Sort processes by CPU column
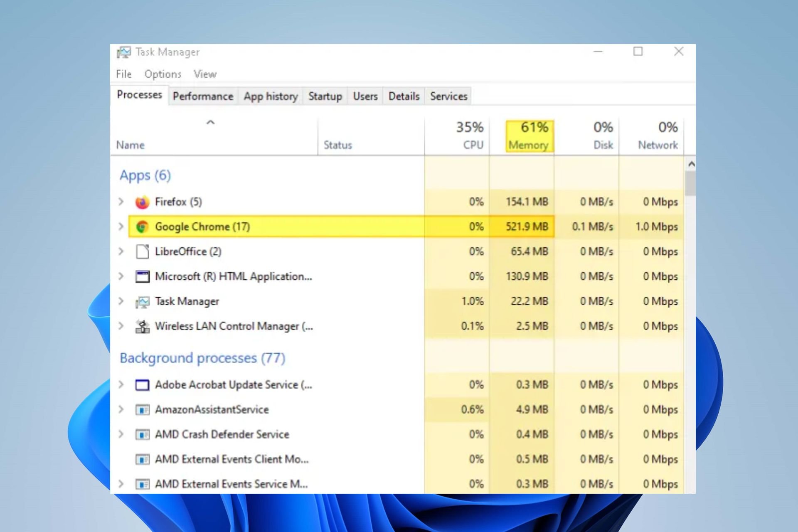Viewport: 798px width, 532px height. (x=457, y=137)
